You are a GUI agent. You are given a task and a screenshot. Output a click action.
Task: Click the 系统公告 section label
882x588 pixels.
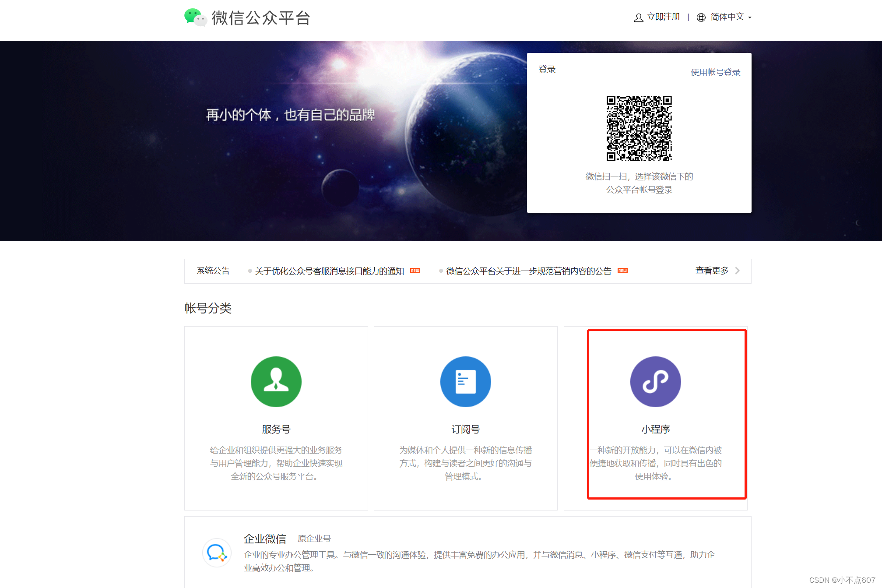(x=213, y=271)
